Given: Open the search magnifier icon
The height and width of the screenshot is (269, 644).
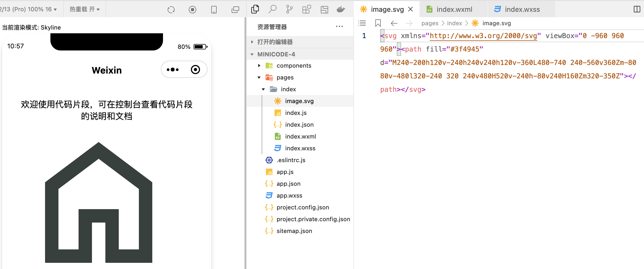Looking at the screenshot, I should click(272, 9).
